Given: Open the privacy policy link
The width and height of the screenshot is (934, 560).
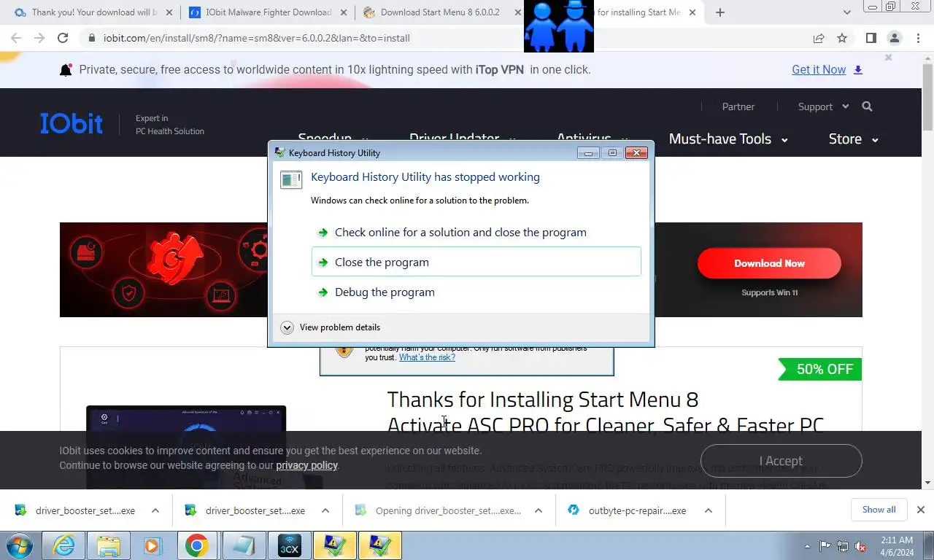Looking at the screenshot, I should coord(306,465).
